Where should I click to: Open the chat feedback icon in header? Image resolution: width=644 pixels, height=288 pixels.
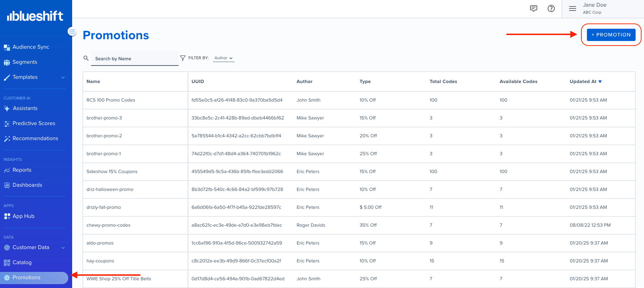point(534,8)
